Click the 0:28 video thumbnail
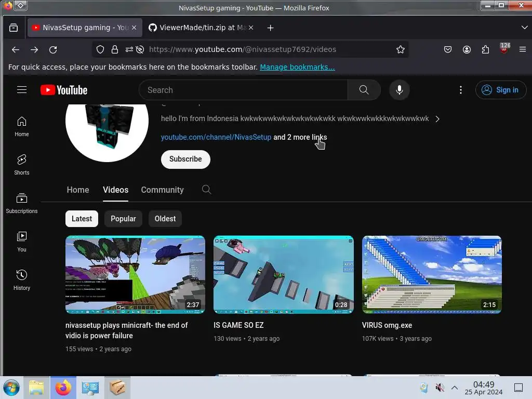 point(284,274)
